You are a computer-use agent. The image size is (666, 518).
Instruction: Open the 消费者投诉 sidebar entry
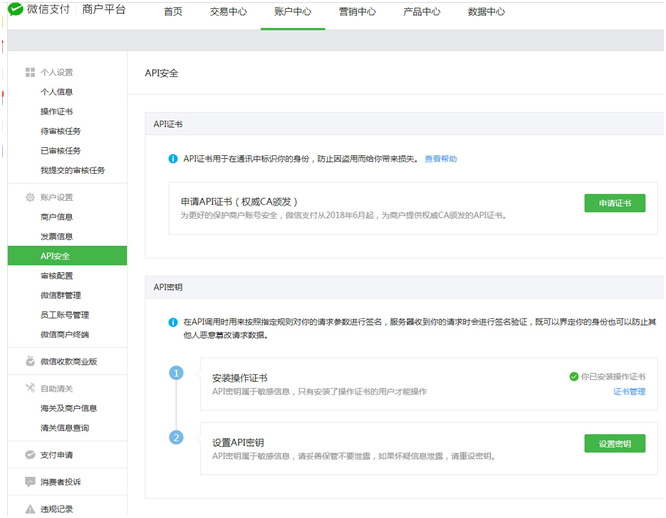pyautogui.click(x=60, y=482)
